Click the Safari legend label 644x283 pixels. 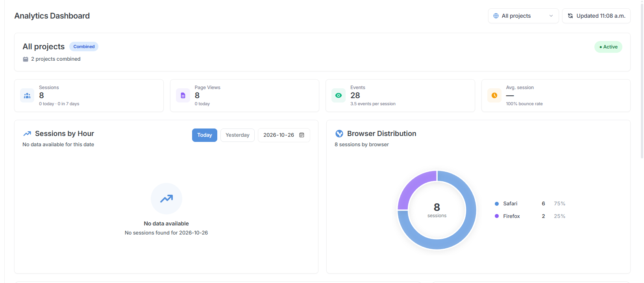coord(510,204)
